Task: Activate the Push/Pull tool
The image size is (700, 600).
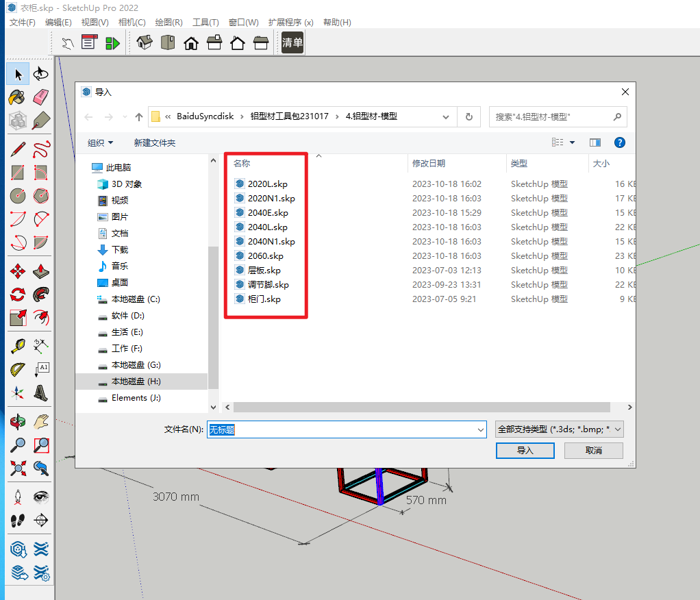Action: (41, 271)
